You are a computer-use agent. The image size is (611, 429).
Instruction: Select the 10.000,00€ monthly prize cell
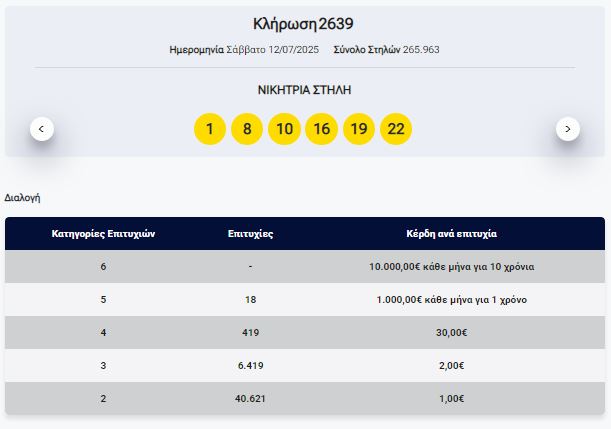pyautogui.click(x=451, y=266)
